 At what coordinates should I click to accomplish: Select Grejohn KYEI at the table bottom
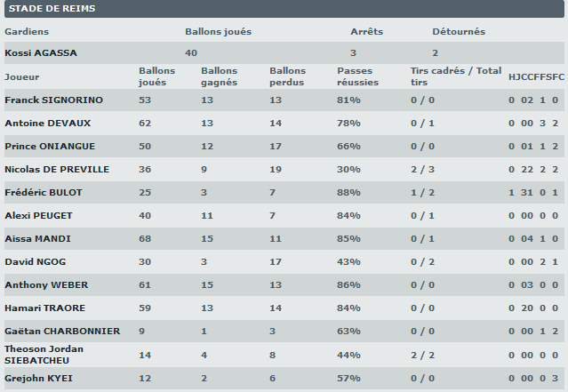(39, 379)
